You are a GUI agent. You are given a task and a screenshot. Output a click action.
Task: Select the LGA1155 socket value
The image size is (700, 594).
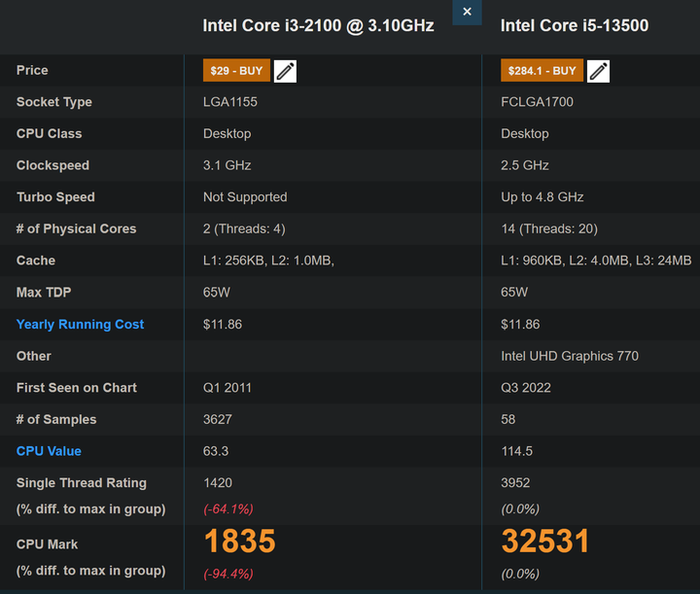click(x=230, y=102)
